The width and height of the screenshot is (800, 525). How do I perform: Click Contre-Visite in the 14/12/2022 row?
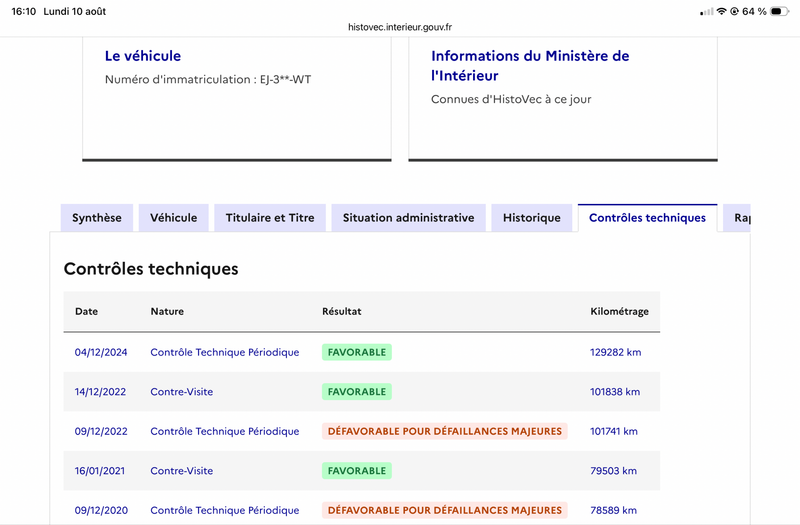pos(182,392)
